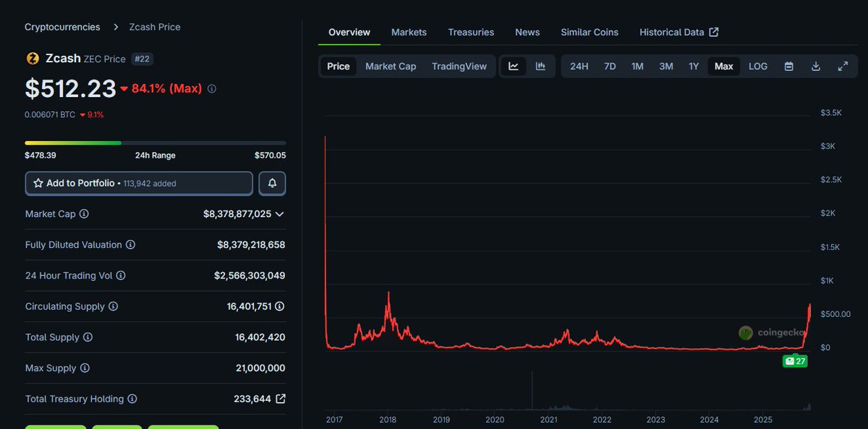Viewport: 868px width, 429px height.
Task: Click the $3.5K label on y-axis
Action: 831,113
